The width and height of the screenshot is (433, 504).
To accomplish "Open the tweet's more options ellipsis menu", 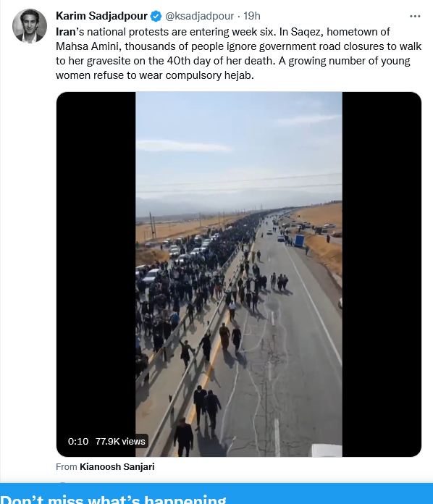I will tap(415, 16).
